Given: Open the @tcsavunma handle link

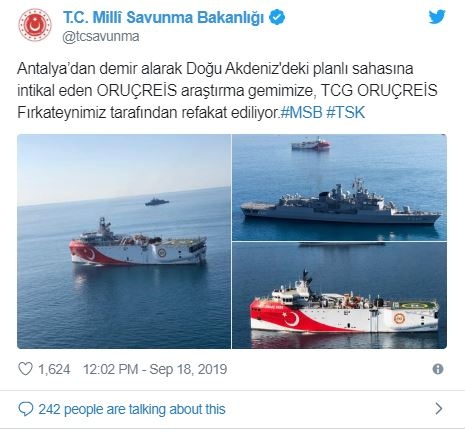Looking at the screenshot, I should (x=101, y=37).
